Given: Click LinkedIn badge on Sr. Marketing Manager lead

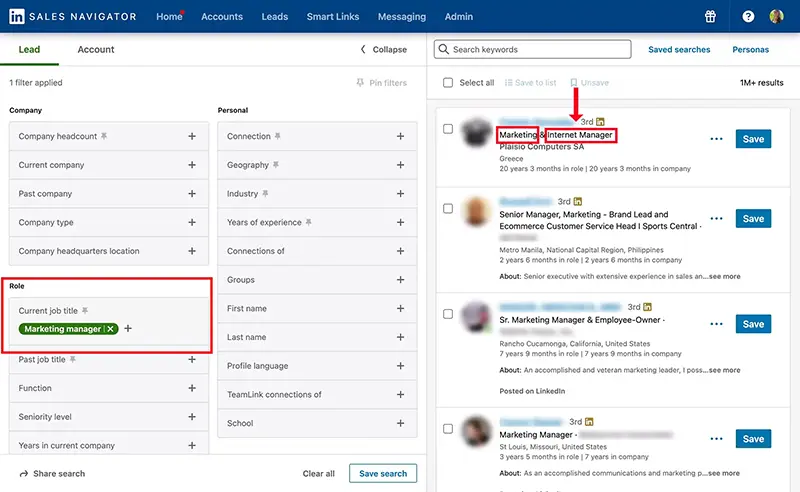Looking at the screenshot, I should click(x=647, y=307).
